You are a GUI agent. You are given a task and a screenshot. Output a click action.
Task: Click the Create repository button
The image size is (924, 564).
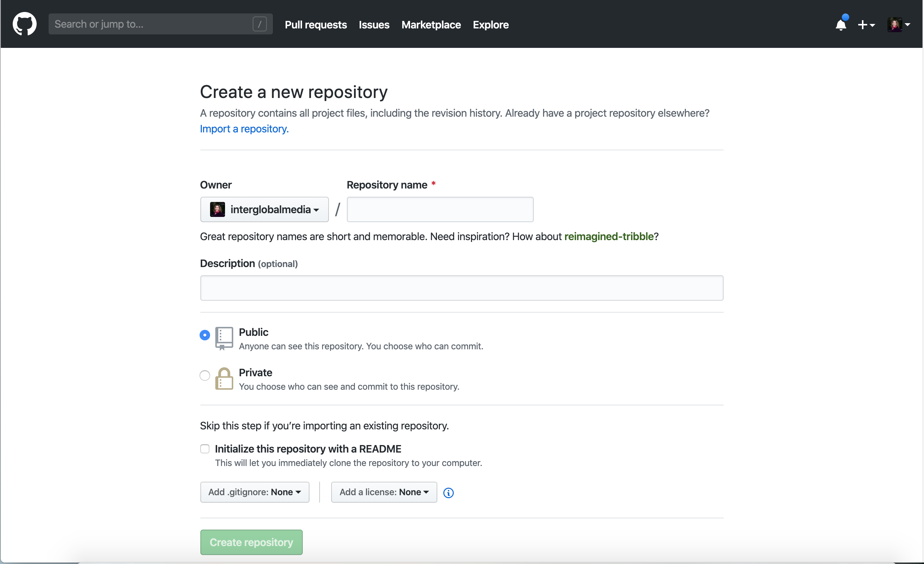[251, 542]
